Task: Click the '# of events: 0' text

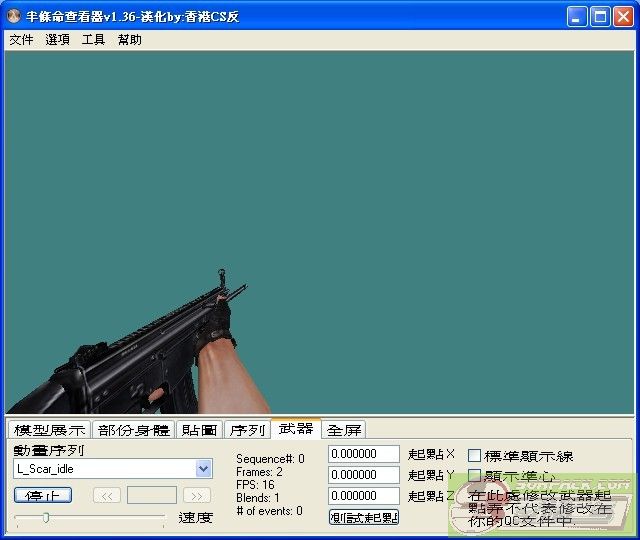Action: tap(269, 511)
